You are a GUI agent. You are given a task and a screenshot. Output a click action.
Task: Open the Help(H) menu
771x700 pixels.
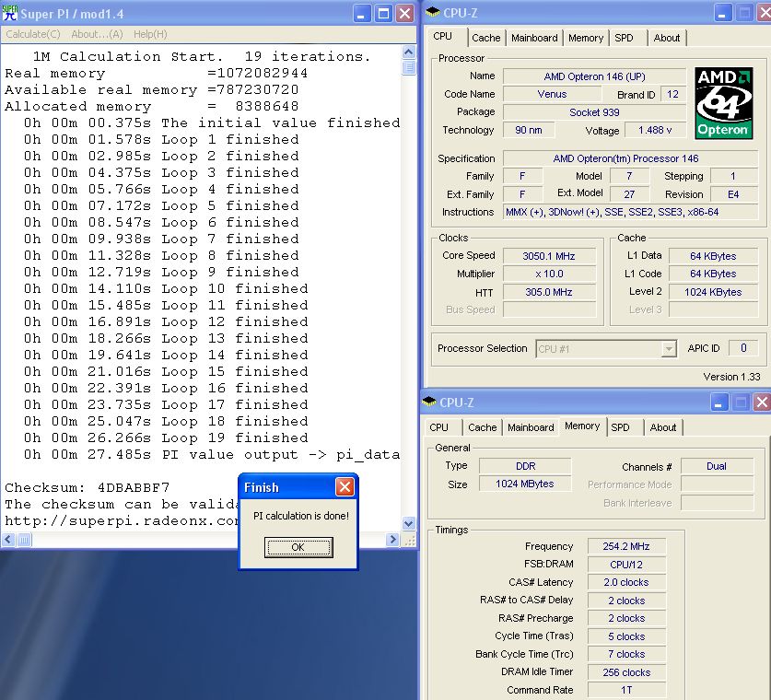pos(150,34)
